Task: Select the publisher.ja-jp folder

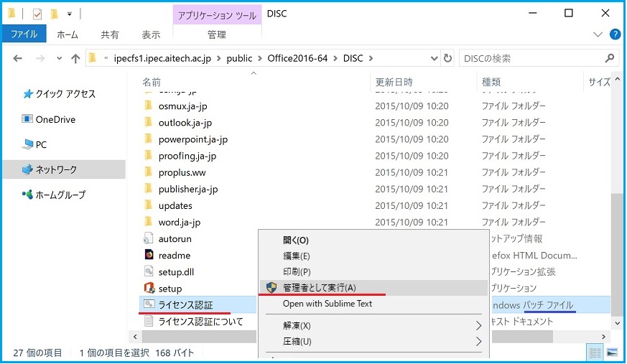Action: pyautogui.click(x=188, y=189)
